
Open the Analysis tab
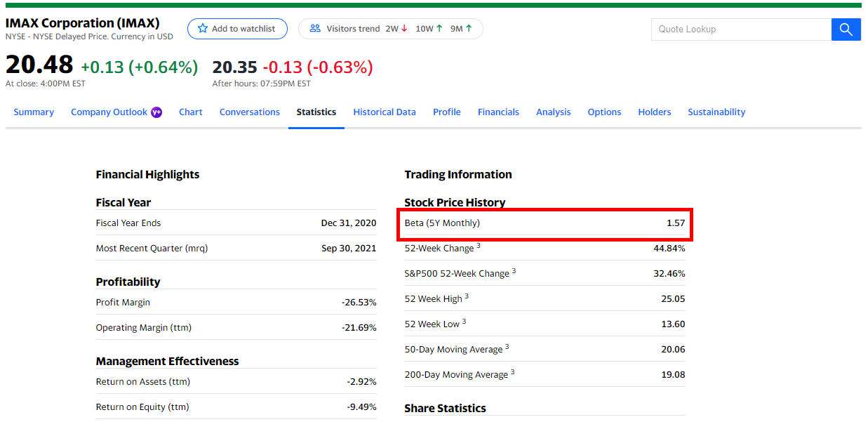pos(553,112)
